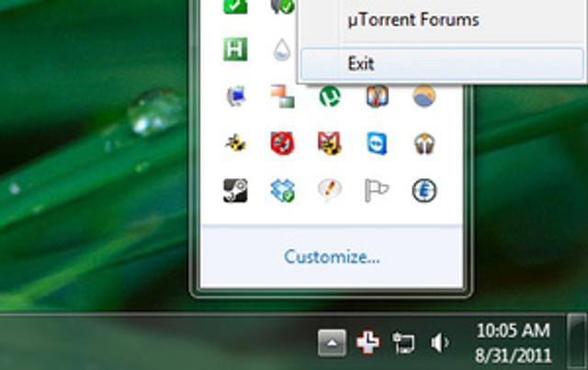This screenshot has width=588, height=370.
Task: Open the speech bubble exclamation icon
Action: [330, 190]
